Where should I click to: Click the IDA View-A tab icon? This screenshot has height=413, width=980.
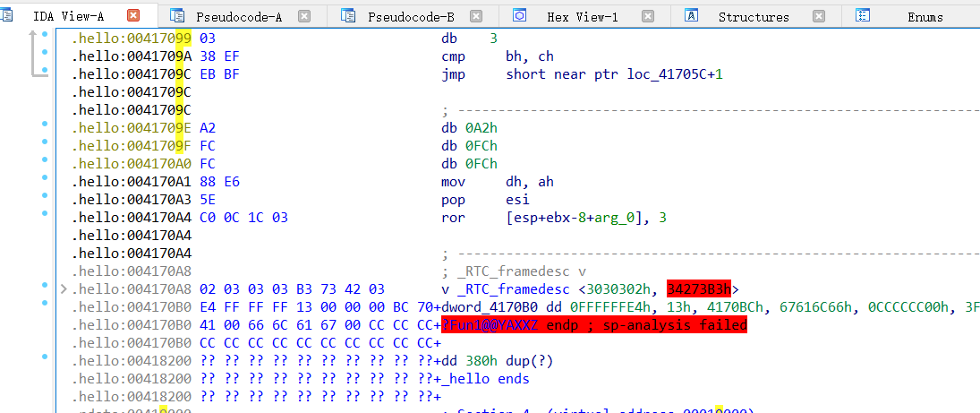tap(5, 15)
